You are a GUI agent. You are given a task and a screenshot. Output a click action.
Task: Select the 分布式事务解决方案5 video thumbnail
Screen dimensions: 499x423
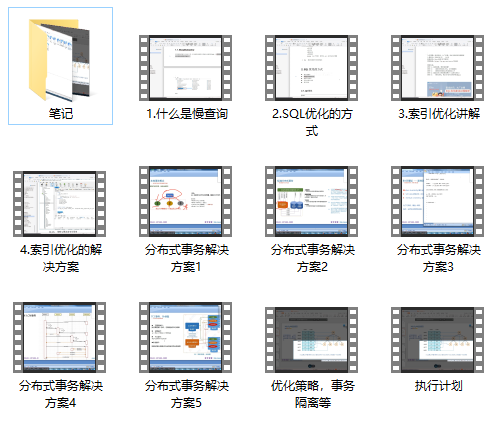[185, 337]
